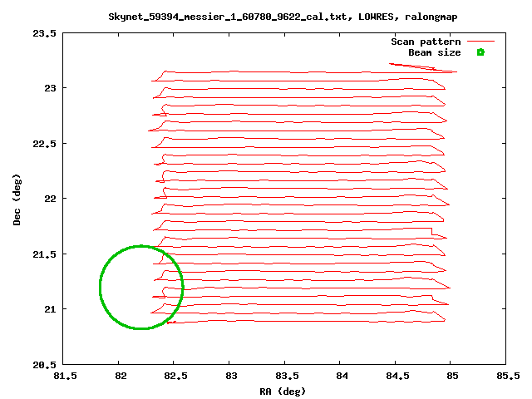Click the 85 x-axis tick label

[x=452, y=376]
